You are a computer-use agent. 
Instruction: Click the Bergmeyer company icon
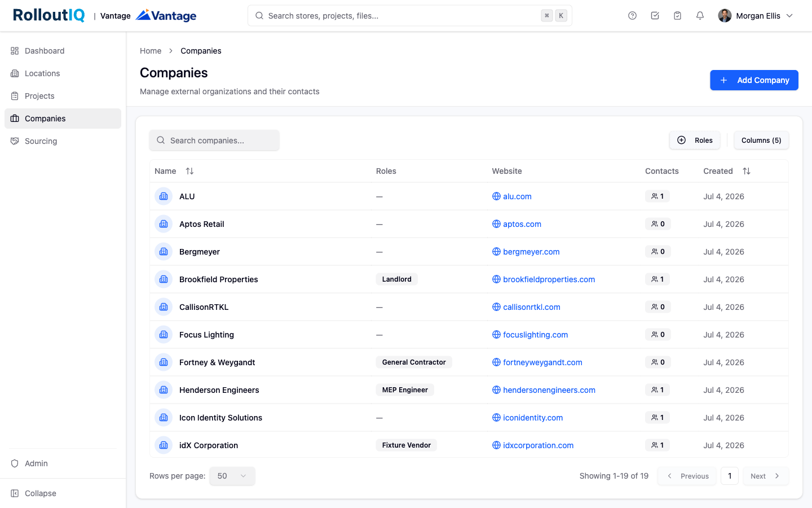164,252
